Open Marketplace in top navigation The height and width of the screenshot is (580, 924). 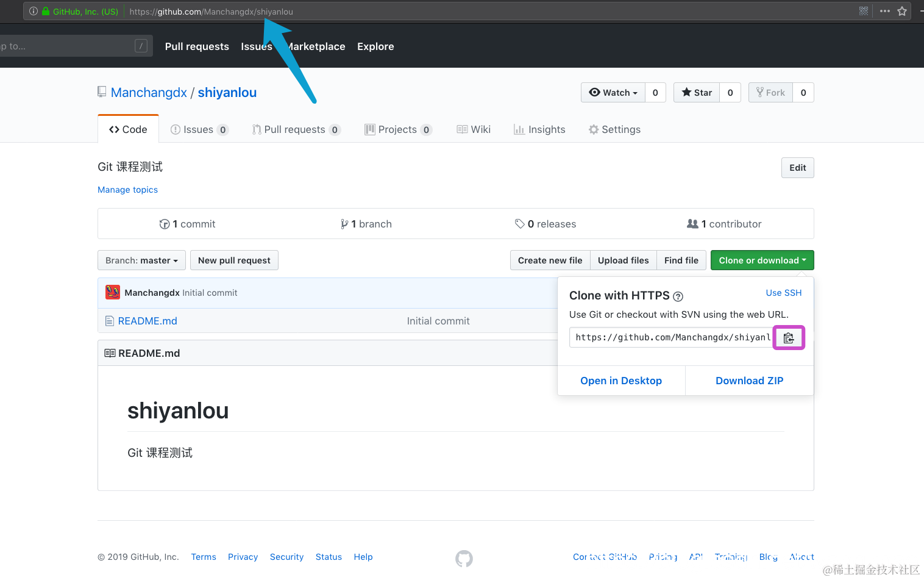click(x=315, y=46)
